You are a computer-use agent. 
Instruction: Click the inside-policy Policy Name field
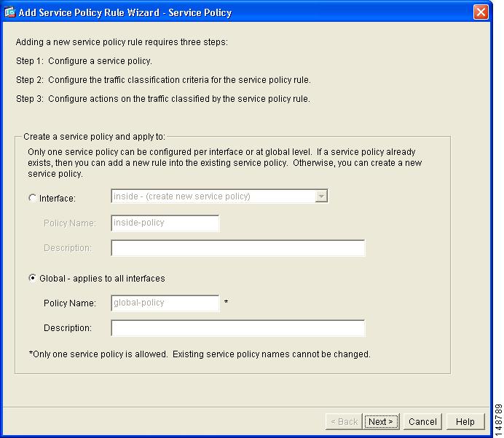click(x=165, y=223)
